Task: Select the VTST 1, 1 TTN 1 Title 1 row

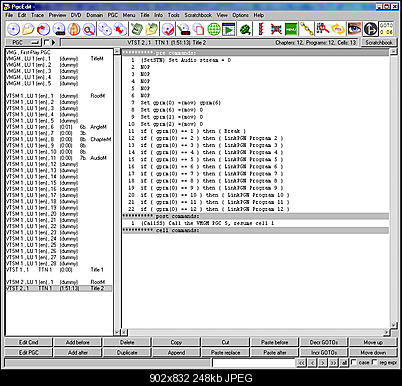Action: (59, 270)
